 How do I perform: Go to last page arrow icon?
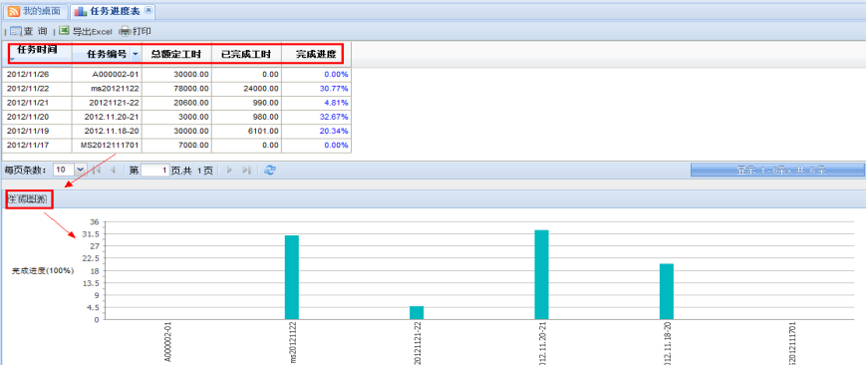pos(246,171)
